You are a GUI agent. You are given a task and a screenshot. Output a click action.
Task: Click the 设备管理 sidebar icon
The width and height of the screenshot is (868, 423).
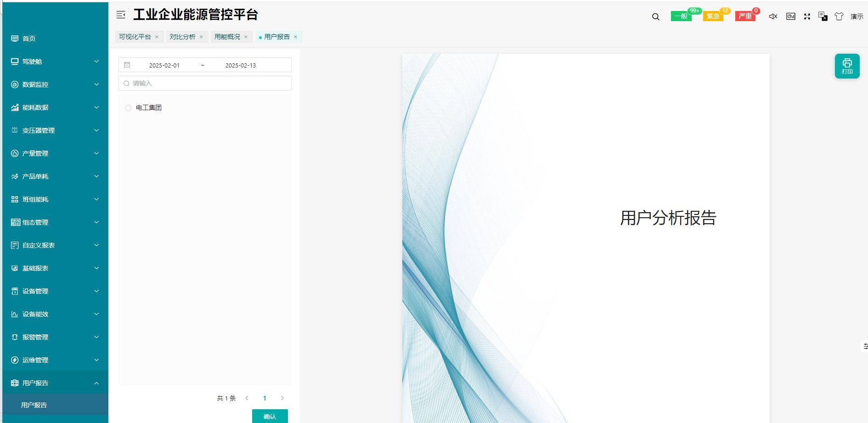pyautogui.click(x=15, y=291)
